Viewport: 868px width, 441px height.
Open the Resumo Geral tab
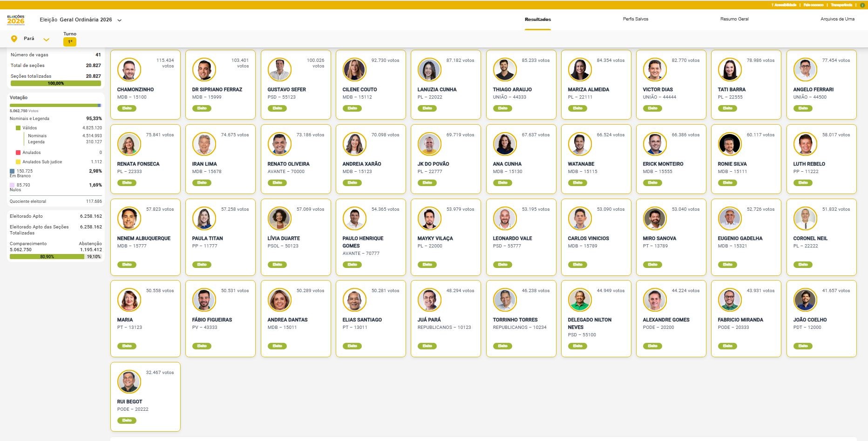tap(734, 19)
